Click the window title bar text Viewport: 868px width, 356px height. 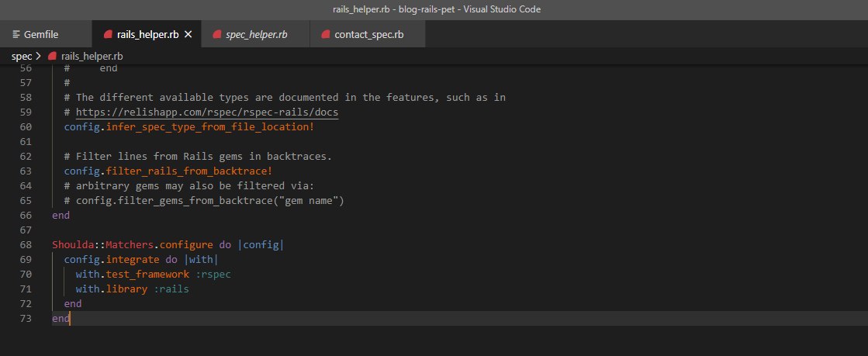(436, 9)
